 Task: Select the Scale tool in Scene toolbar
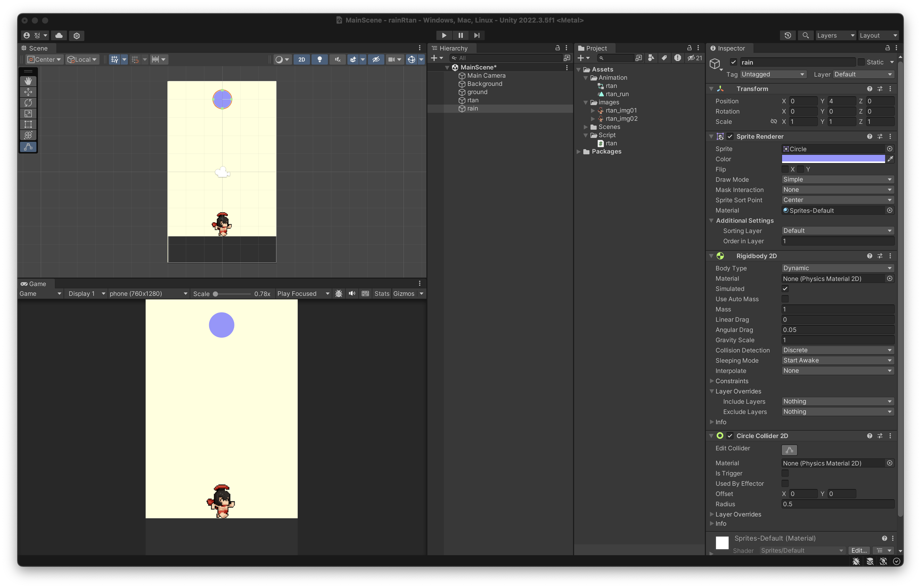point(28,114)
